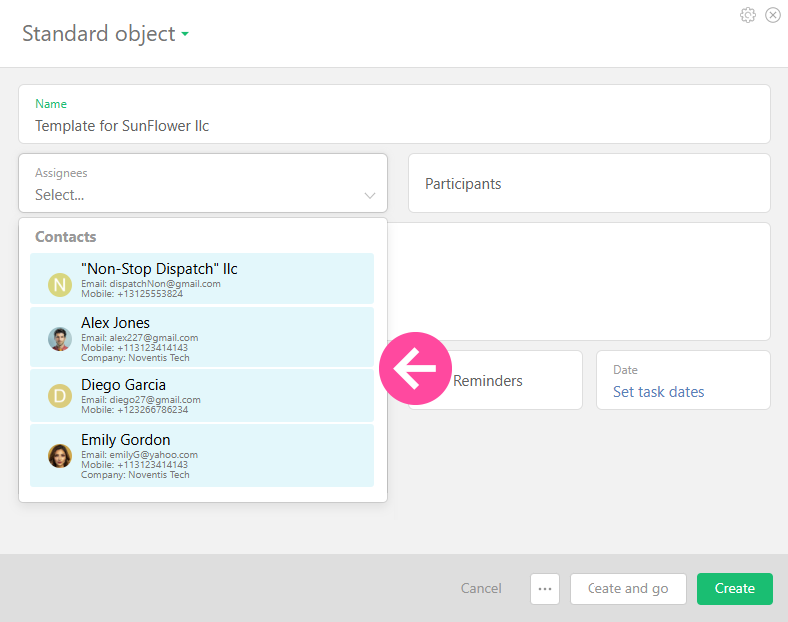Click the Name field with template text
This screenshot has height=622, width=788.
coord(394,126)
